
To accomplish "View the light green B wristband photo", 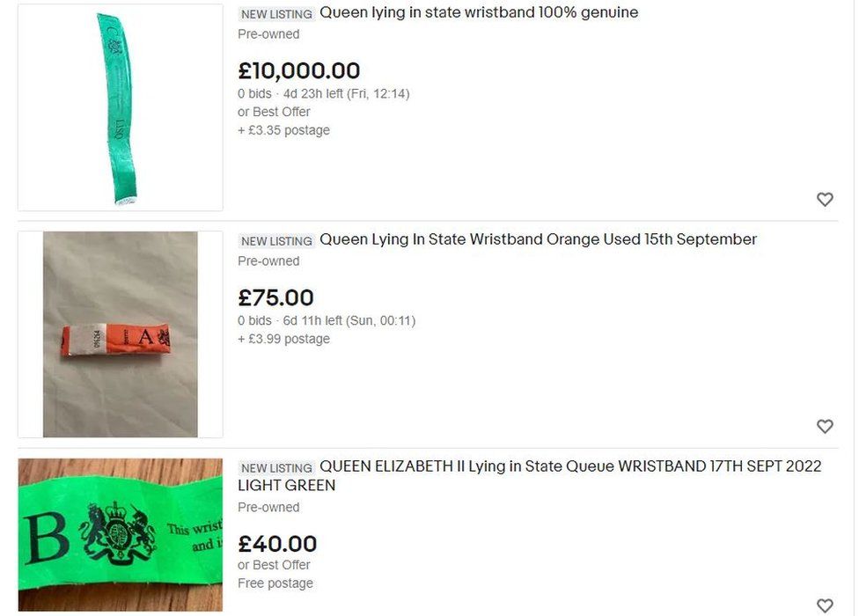I will [x=121, y=534].
